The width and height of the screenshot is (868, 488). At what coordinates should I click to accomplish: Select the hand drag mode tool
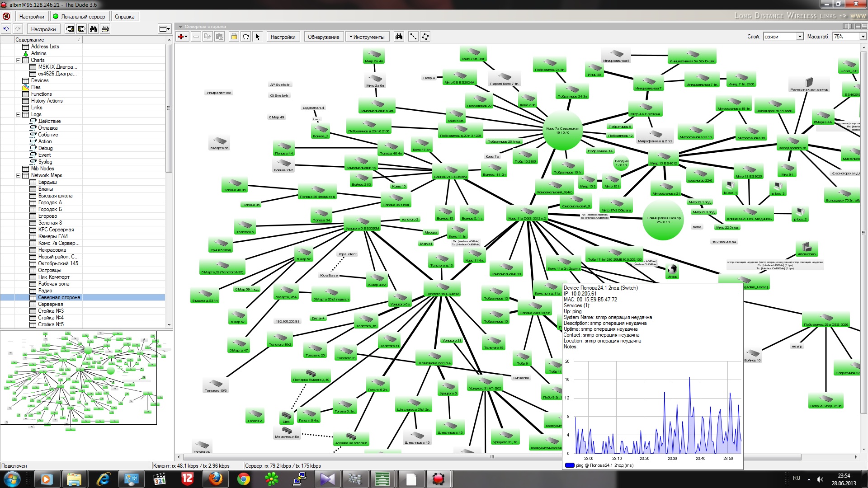point(245,37)
